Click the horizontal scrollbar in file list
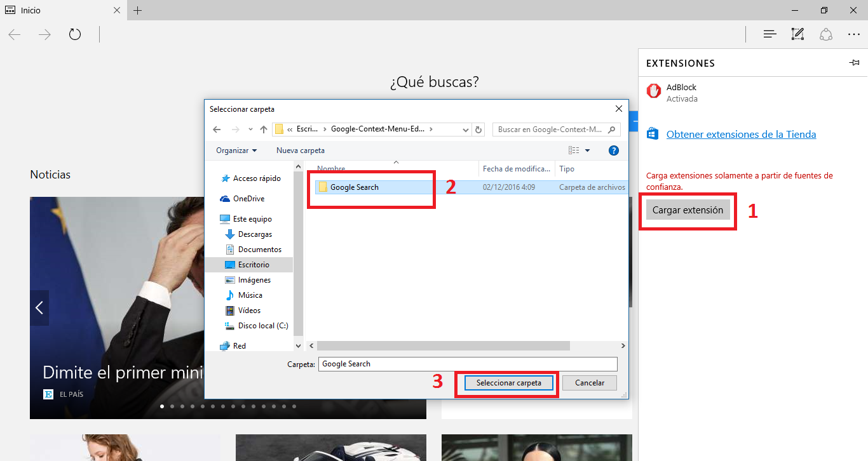The width and height of the screenshot is (868, 461). click(x=444, y=346)
